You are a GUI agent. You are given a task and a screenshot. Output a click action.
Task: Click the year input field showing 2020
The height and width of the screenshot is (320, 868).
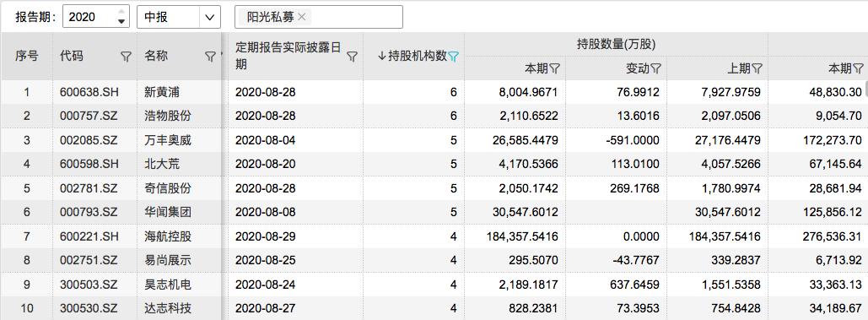89,17
